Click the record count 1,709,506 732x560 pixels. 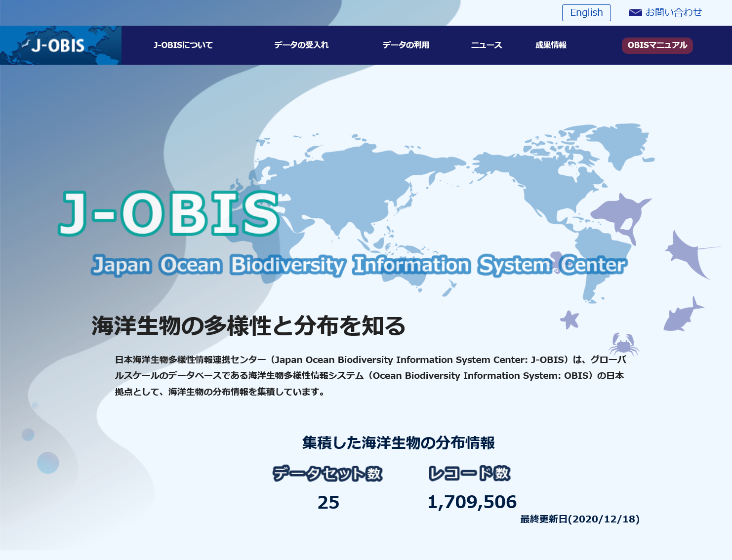[472, 502]
